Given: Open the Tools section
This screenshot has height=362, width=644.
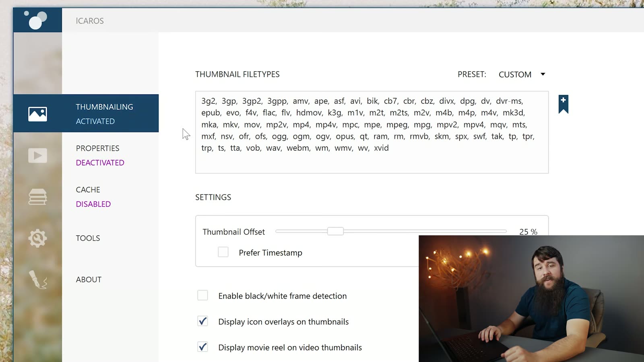Looking at the screenshot, I should [x=88, y=238].
